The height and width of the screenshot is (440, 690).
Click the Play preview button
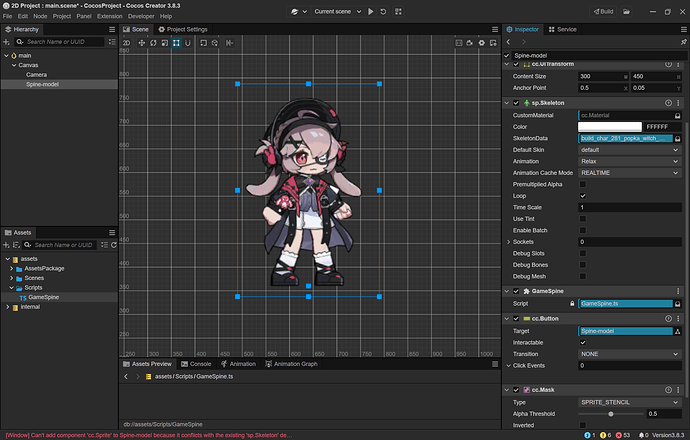370,11
